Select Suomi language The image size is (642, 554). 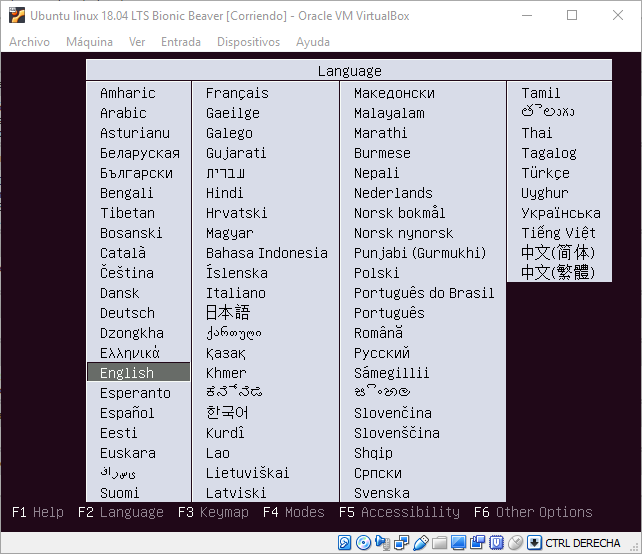[120, 493]
